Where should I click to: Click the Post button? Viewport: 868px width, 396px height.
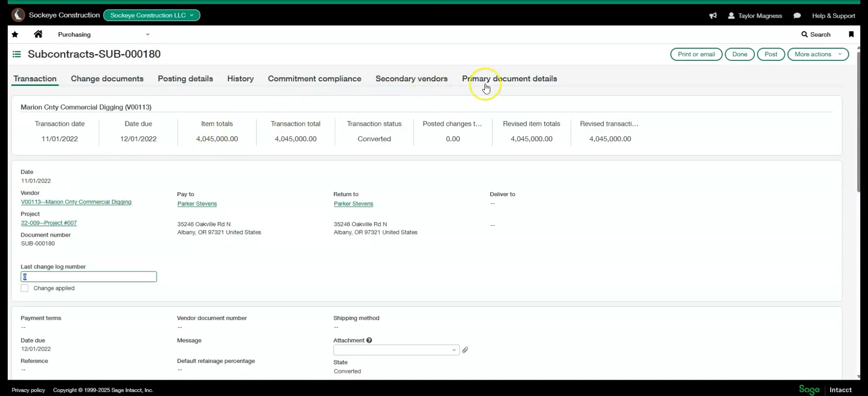pyautogui.click(x=771, y=54)
